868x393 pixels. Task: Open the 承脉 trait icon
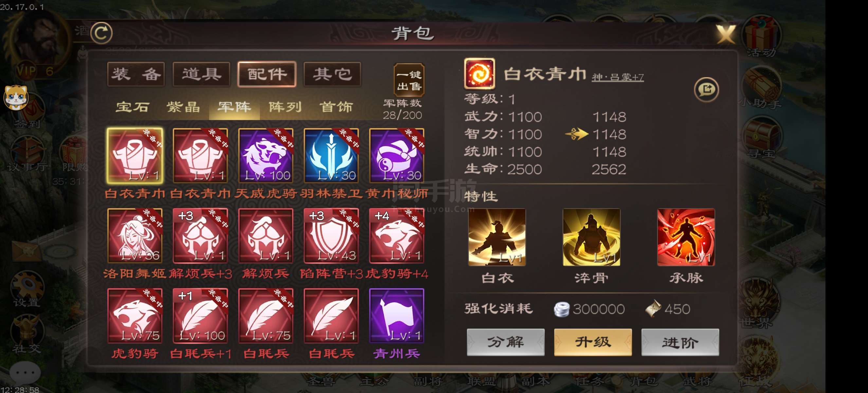pos(686,237)
